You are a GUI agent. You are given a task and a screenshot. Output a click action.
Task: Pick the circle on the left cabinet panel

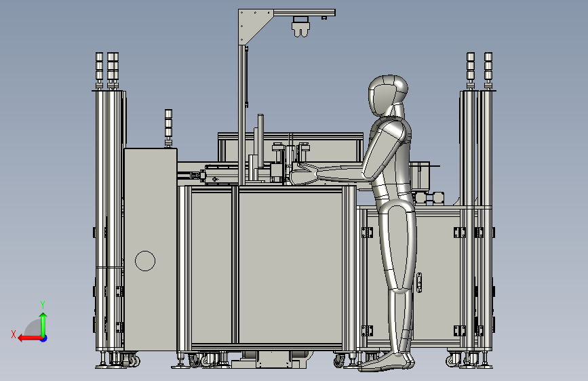(145, 261)
